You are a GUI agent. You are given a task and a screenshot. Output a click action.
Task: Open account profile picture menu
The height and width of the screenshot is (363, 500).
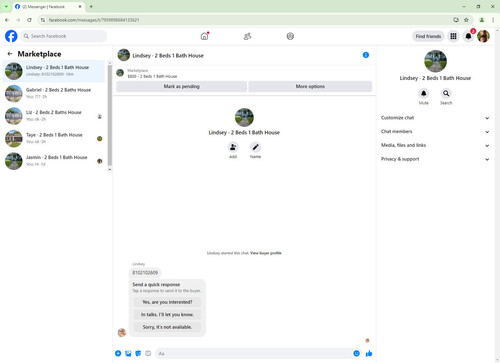[483, 36]
